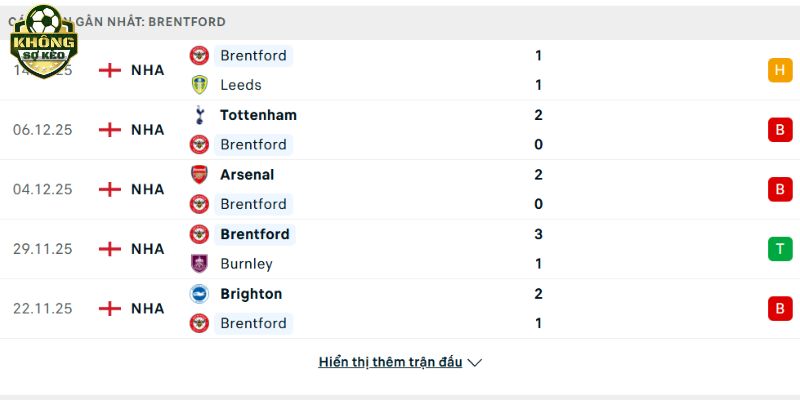The height and width of the screenshot is (400, 800).
Task: Click the Arsenal club crest
Action: 200,174
